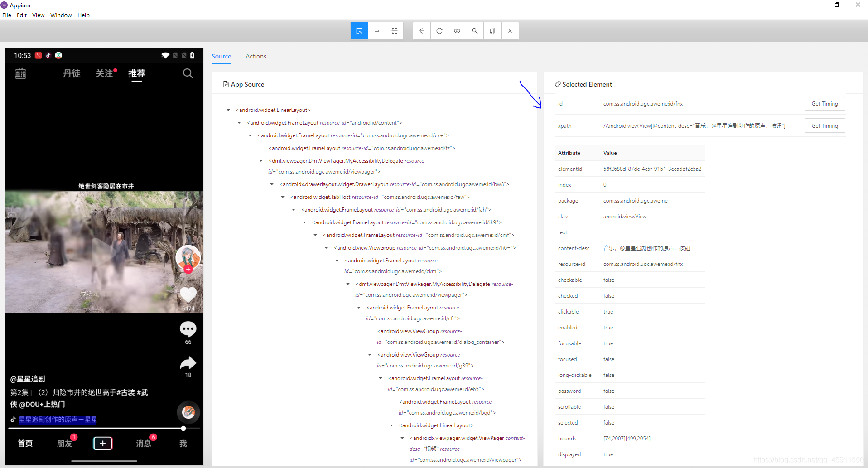868x468 pixels.
Task: Tap the comment bubble icon
Action: pyautogui.click(x=188, y=329)
